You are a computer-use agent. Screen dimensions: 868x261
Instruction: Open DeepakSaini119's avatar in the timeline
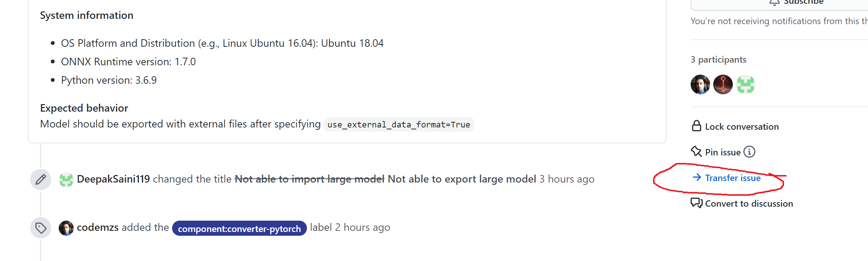(66, 179)
